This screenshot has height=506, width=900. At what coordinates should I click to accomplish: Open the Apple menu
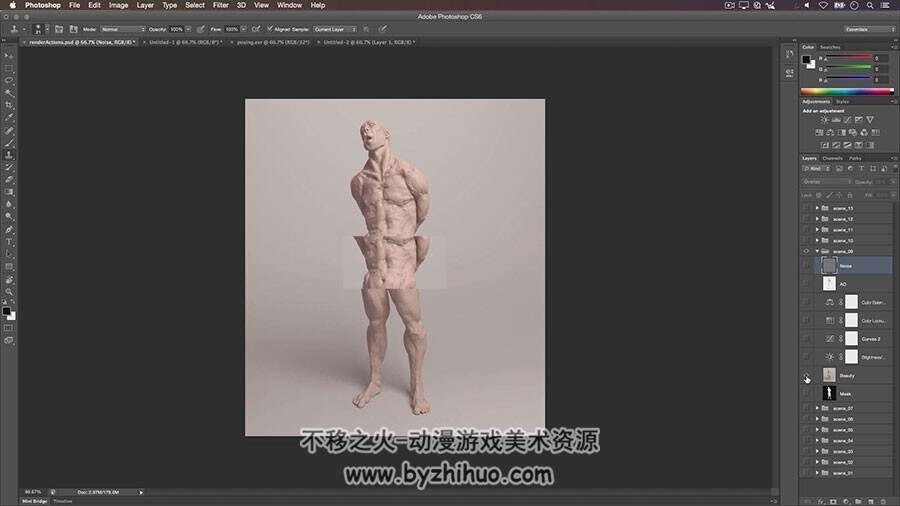click(x=13, y=5)
